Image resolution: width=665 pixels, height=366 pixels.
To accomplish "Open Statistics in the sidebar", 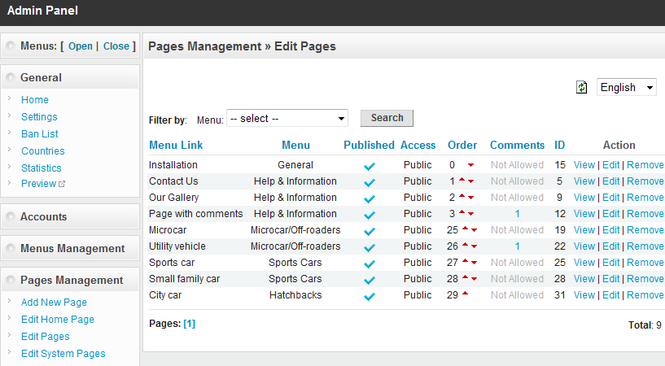I will 41,168.
